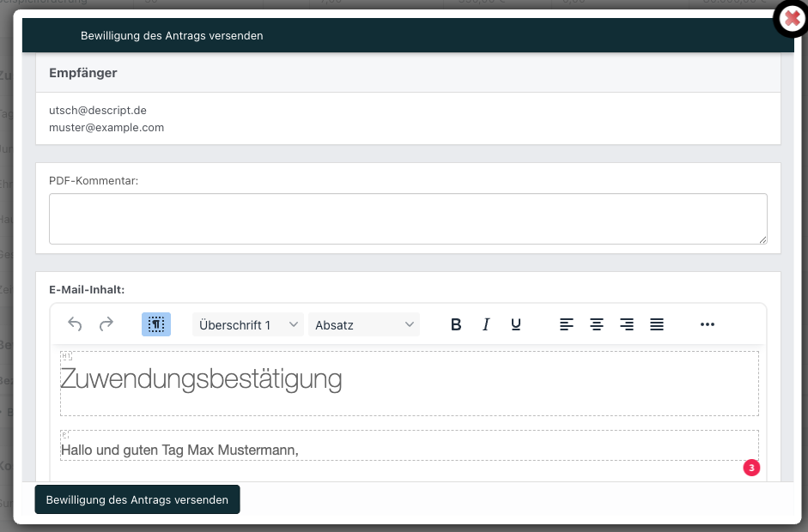
Task: Click the E-Mail-Inhalt label
Action: tap(87, 289)
